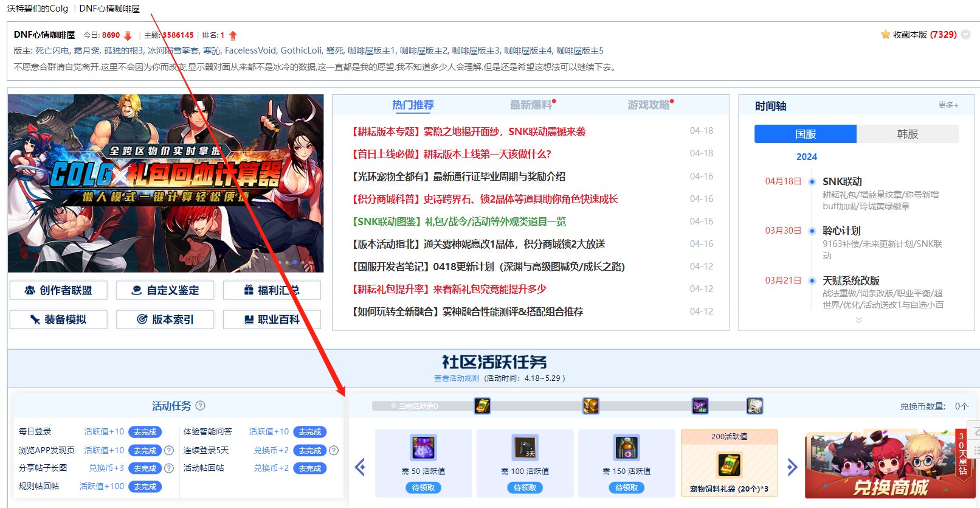Select 韩服 timeline tab
The width and height of the screenshot is (980, 508).
point(908,134)
